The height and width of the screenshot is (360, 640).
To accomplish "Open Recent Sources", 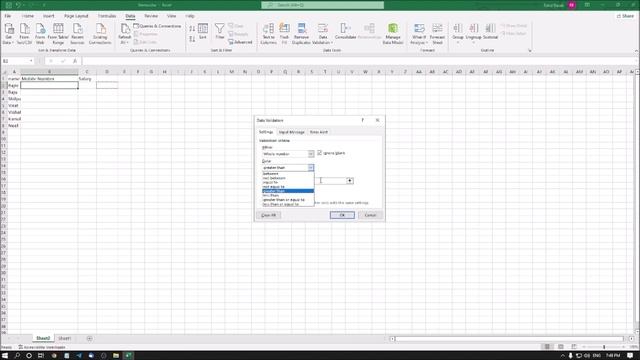I will coord(77,34).
